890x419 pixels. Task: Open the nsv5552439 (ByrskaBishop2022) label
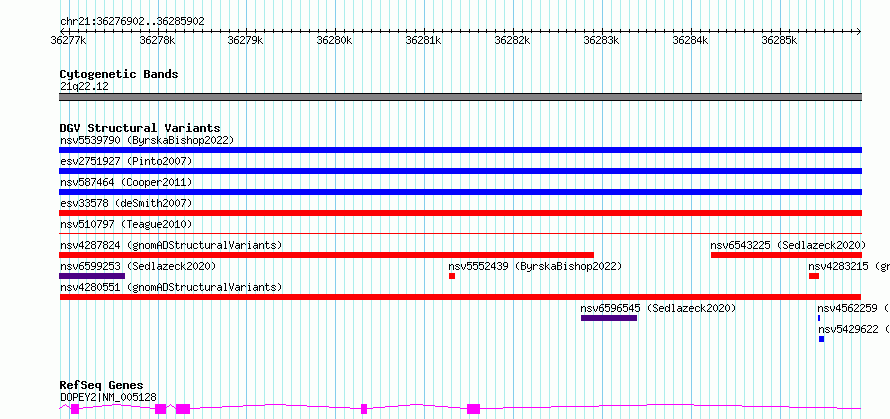[x=535, y=266]
